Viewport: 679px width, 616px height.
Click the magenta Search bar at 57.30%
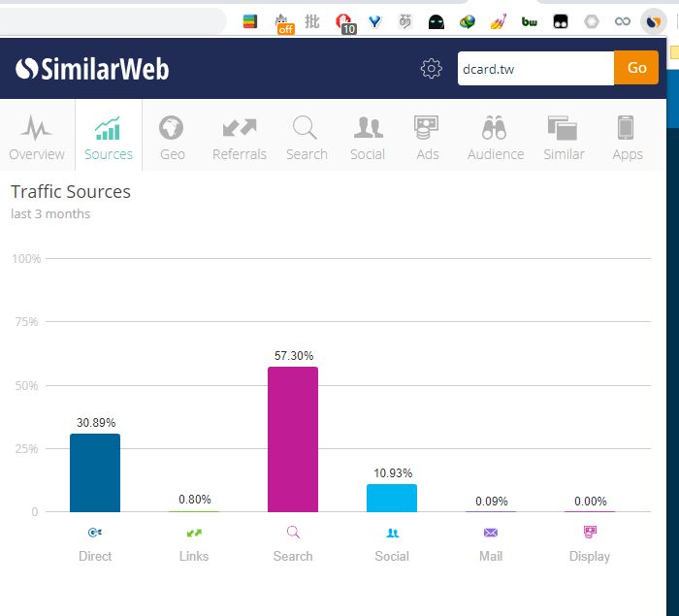tap(293, 438)
